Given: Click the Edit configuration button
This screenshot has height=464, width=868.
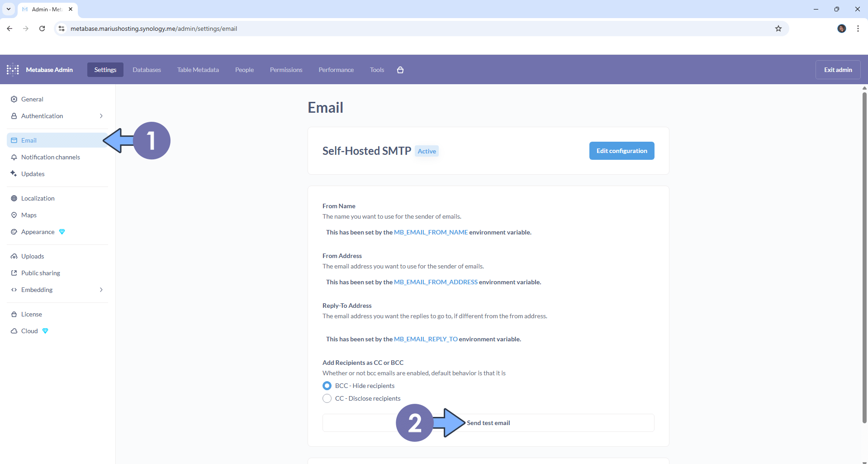Looking at the screenshot, I should pos(621,151).
